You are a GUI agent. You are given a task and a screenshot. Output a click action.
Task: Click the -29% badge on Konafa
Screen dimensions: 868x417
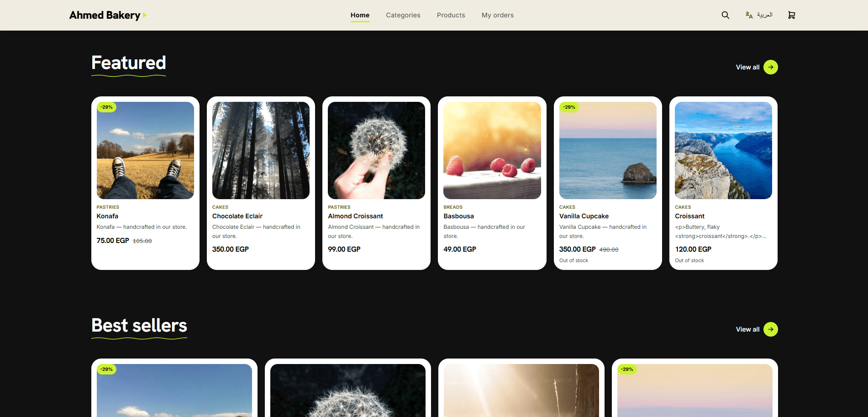(106, 107)
